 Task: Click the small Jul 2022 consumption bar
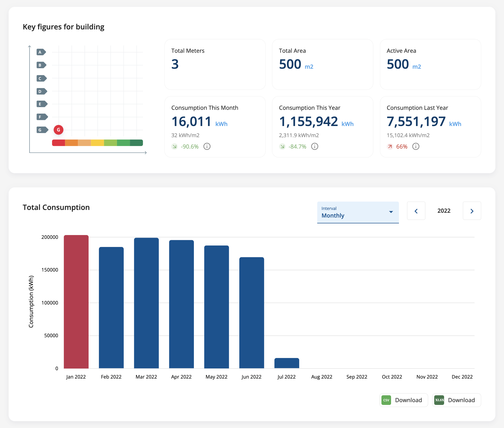(x=287, y=363)
